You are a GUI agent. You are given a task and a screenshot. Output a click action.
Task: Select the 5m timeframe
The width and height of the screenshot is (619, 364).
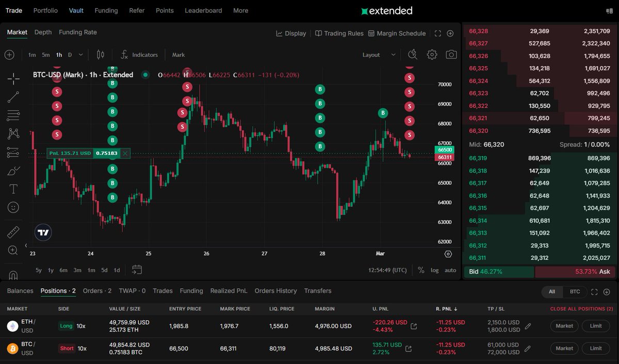46,55
